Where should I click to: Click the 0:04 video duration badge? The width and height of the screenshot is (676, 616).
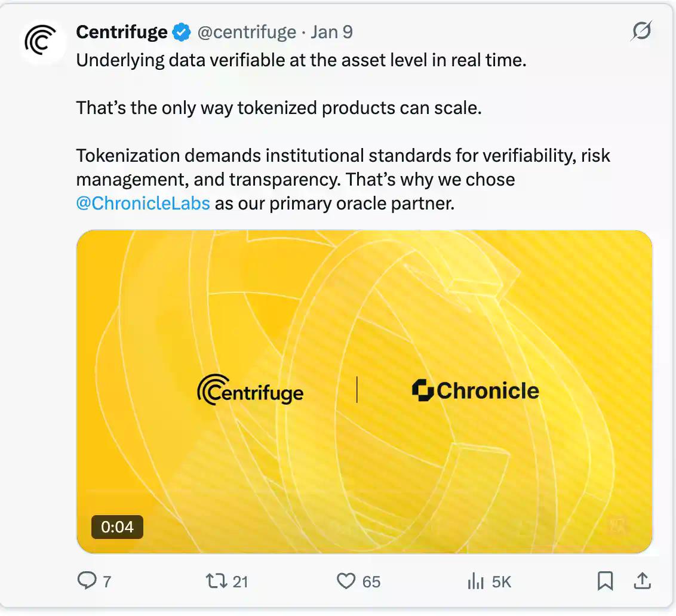pyautogui.click(x=117, y=526)
